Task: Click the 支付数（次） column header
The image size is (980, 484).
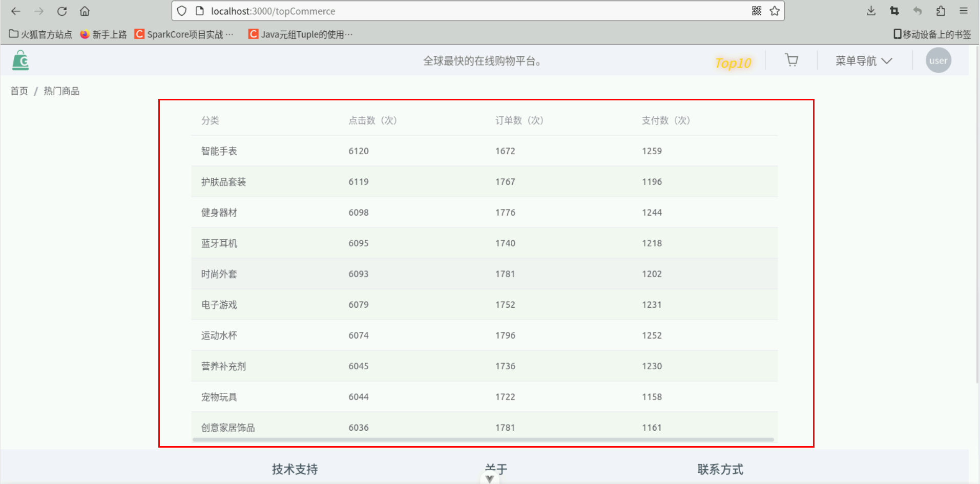Action: pos(666,120)
